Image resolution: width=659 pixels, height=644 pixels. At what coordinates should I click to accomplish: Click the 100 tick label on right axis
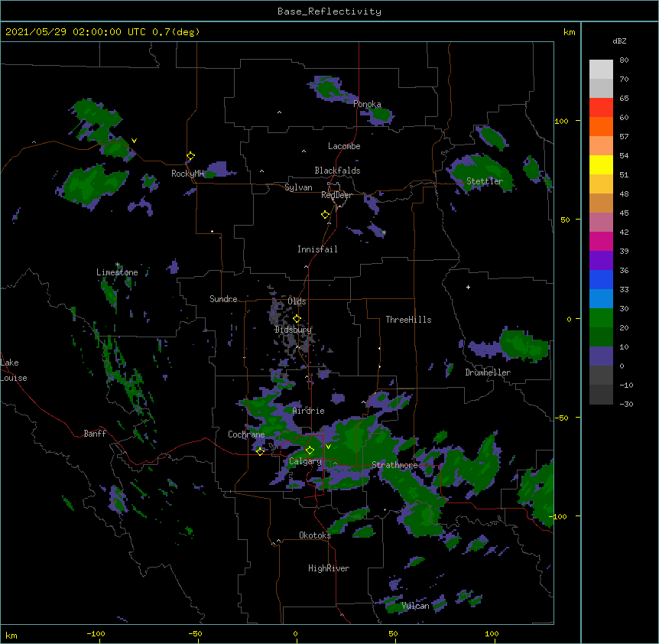pos(561,121)
